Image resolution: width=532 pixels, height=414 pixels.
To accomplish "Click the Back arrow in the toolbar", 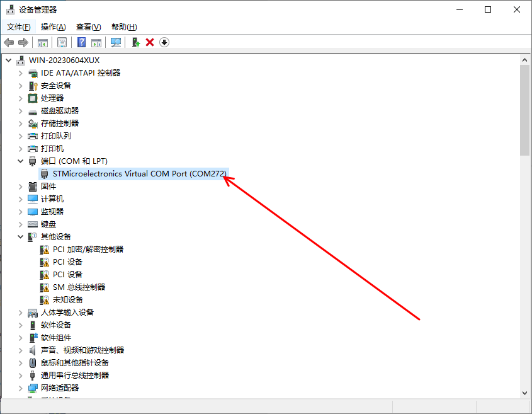I will coord(9,42).
